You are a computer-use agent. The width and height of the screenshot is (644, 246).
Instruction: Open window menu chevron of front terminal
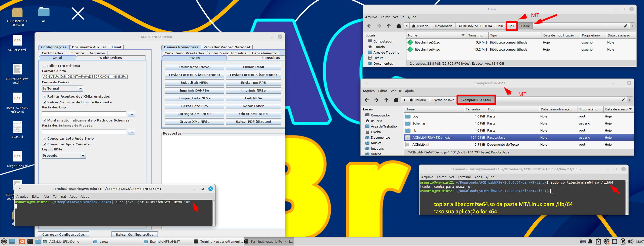coord(20,189)
